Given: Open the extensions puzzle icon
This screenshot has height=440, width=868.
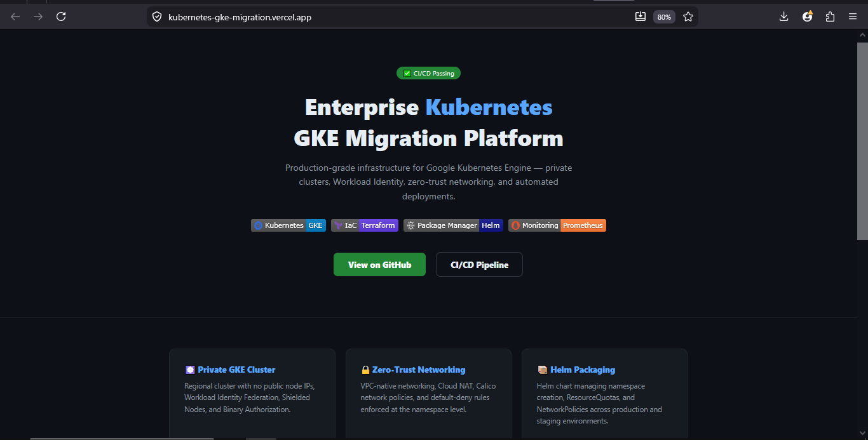Looking at the screenshot, I should 830,17.
